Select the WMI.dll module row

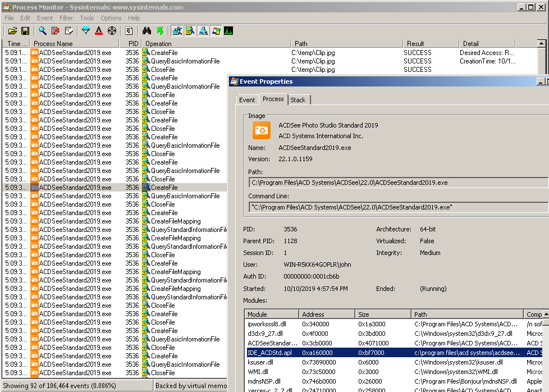pyautogui.click(x=394, y=371)
